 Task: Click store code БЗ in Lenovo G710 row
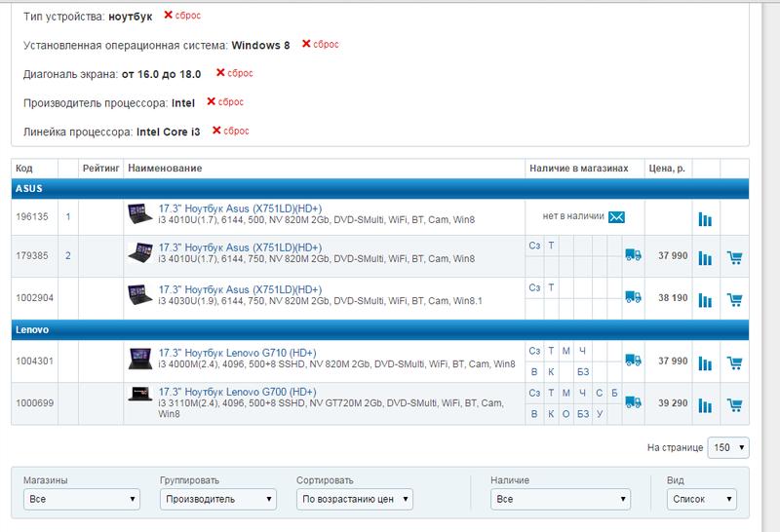583,372
